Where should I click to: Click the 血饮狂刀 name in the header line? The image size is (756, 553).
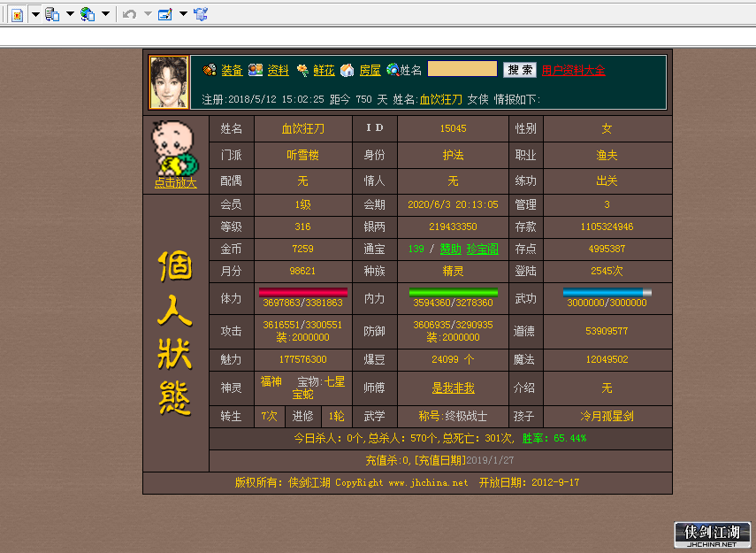tap(440, 99)
